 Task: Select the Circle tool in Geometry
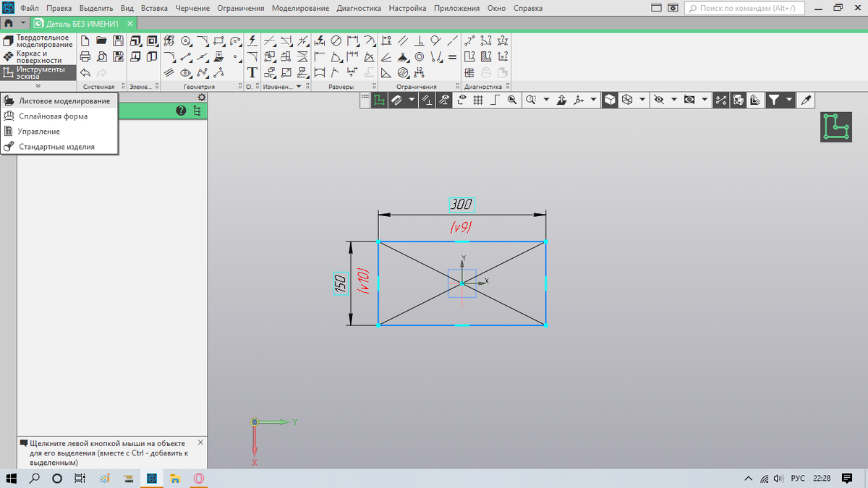(x=186, y=40)
